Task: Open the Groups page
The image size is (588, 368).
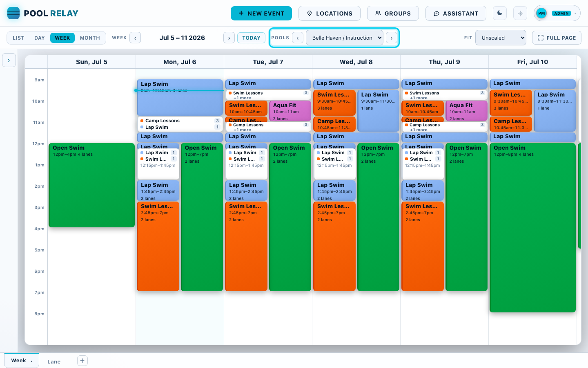Action: (x=393, y=13)
